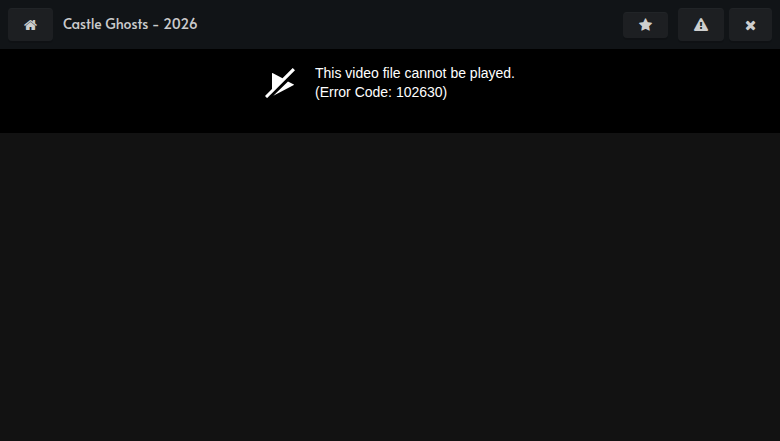Click empty header space between title and star
780x441 pixels.
(x=410, y=24)
